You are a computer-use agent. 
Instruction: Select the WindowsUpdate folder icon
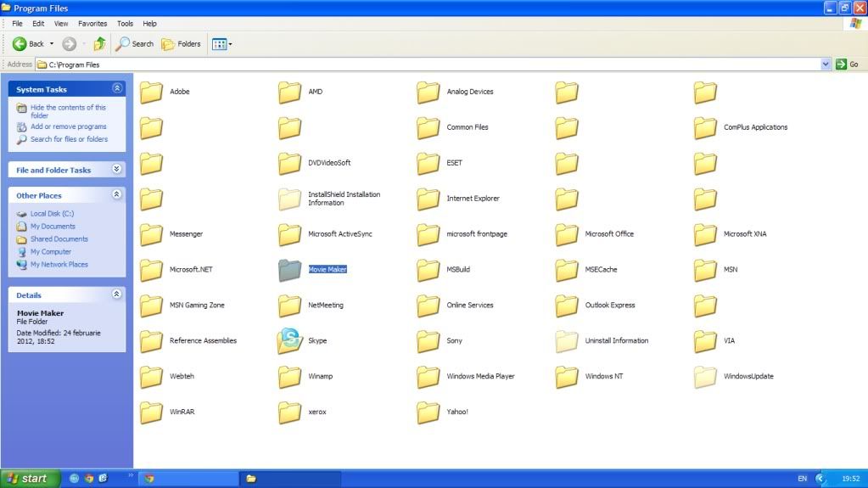click(x=705, y=377)
